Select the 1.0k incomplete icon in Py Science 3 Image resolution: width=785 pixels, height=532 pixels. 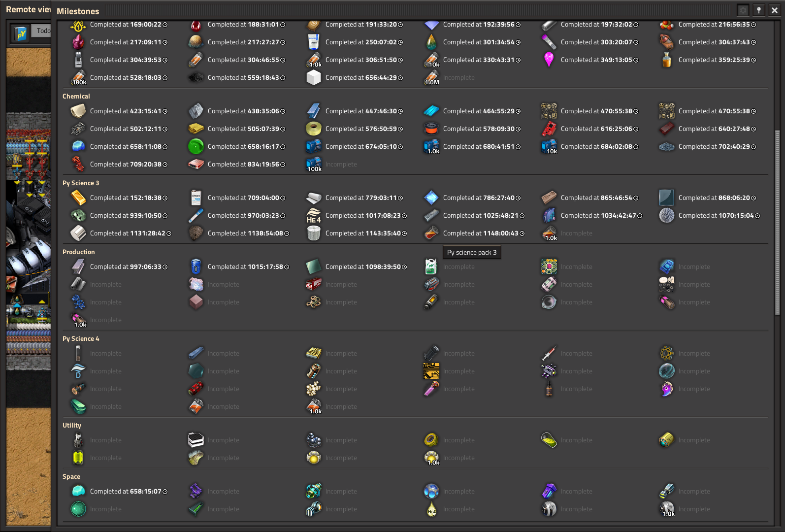pyautogui.click(x=549, y=233)
